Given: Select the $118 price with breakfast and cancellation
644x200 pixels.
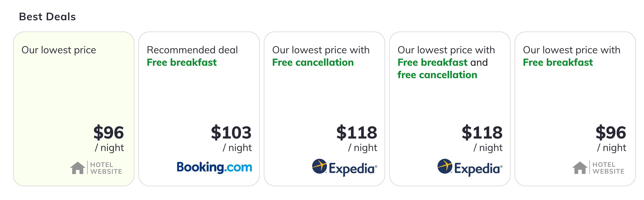Looking at the screenshot, I should point(482,133).
